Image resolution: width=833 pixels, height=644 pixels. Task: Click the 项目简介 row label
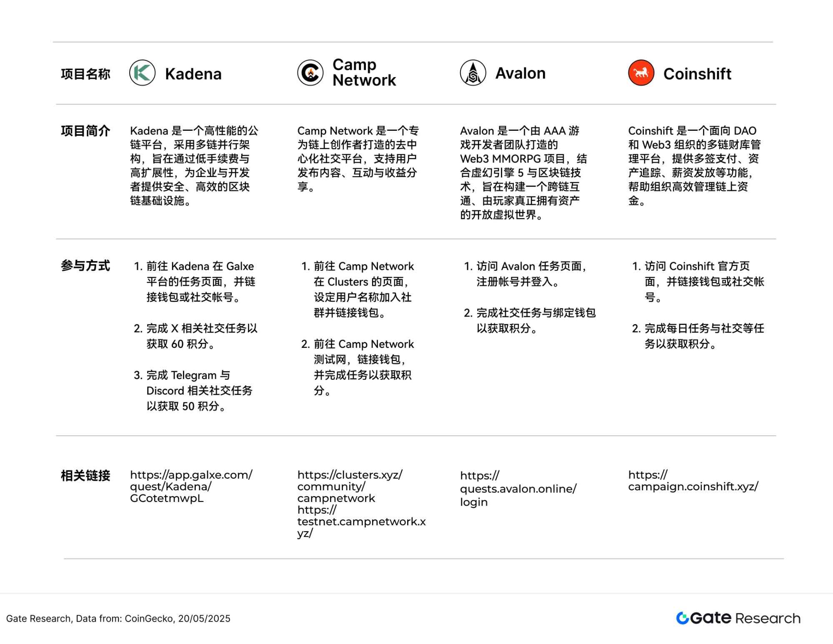pyautogui.click(x=85, y=131)
